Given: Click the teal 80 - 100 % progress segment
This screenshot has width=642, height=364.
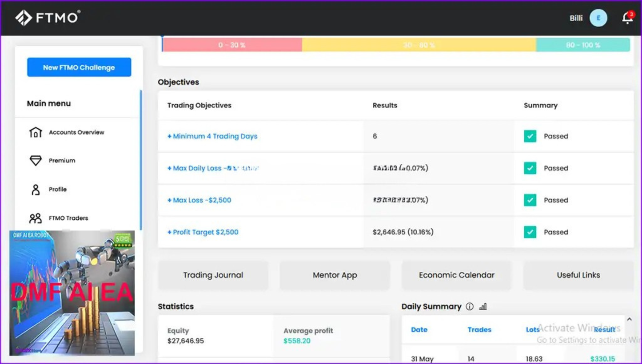Looking at the screenshot, I should pyautogui.click(x=583, y=45).
